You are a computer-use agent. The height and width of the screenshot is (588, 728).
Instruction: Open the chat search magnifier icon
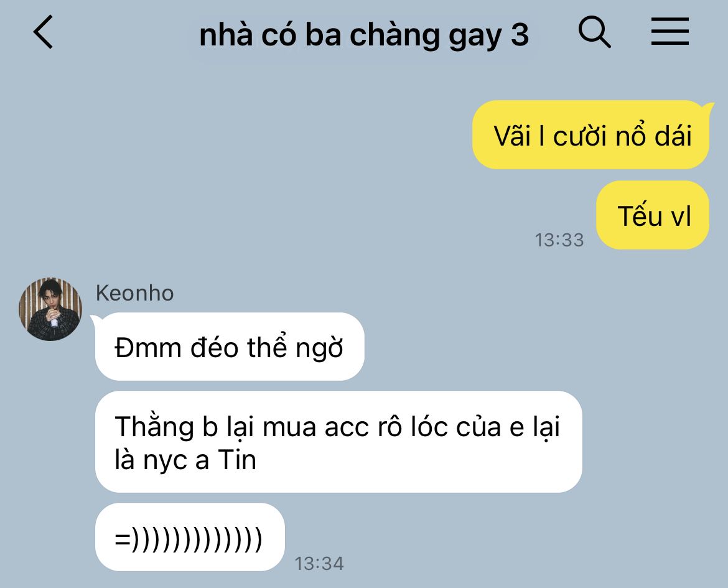coord(594,32)
